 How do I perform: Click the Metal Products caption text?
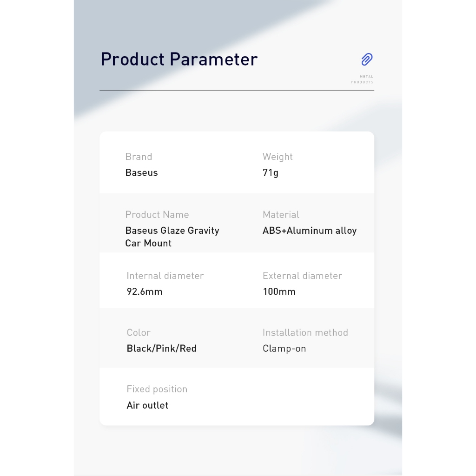coord(362,79)
